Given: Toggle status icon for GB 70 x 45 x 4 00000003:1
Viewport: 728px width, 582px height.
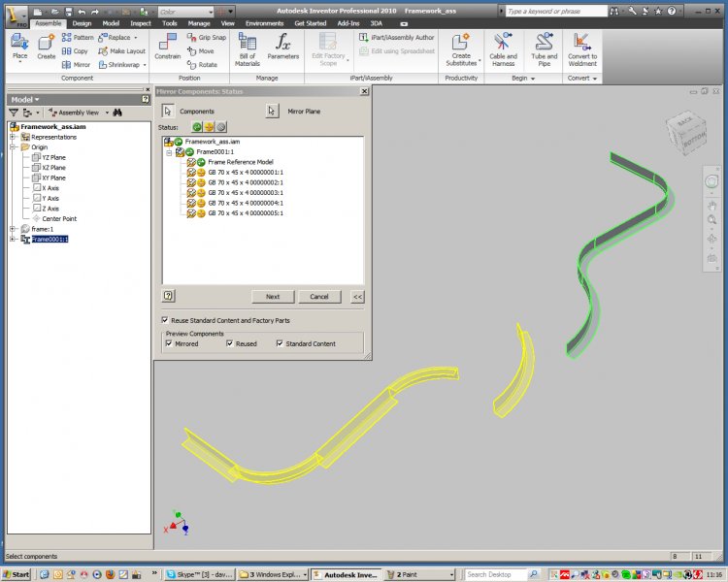Looking at the screenshot, I should tap(201, 193).
